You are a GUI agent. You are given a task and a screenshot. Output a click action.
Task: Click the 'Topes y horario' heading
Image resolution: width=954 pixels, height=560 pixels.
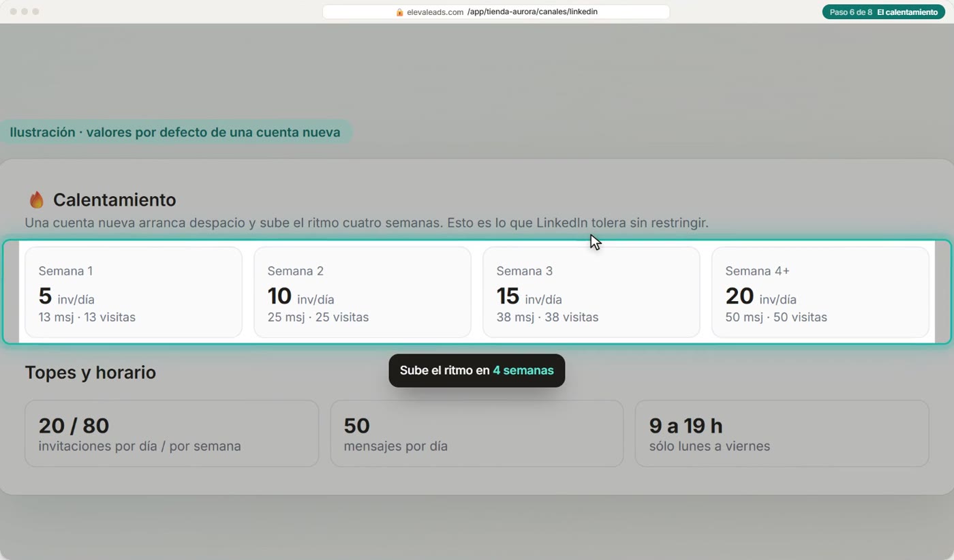[x=91, y=373]
